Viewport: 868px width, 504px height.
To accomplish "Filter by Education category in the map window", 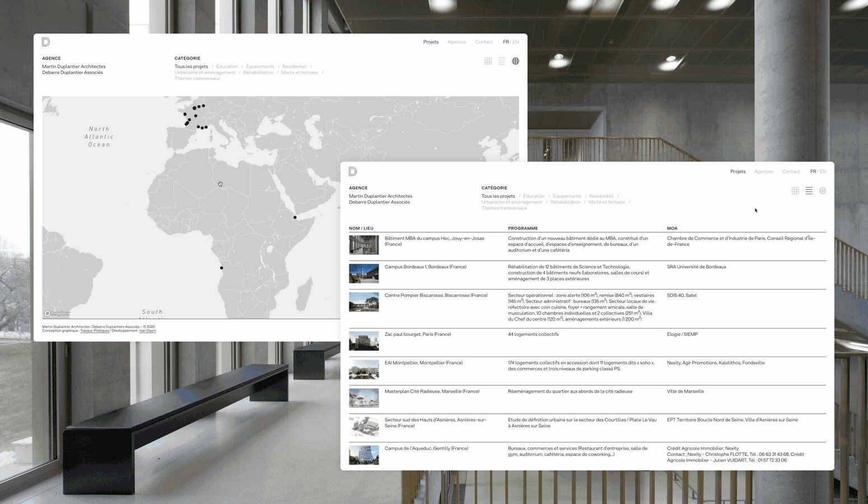I will coord(227,67).
